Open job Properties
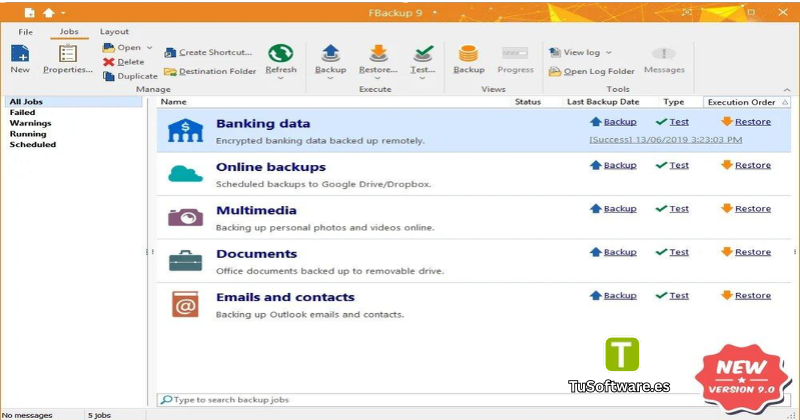This screenshot has height=420, width=800. click(68, 59)
